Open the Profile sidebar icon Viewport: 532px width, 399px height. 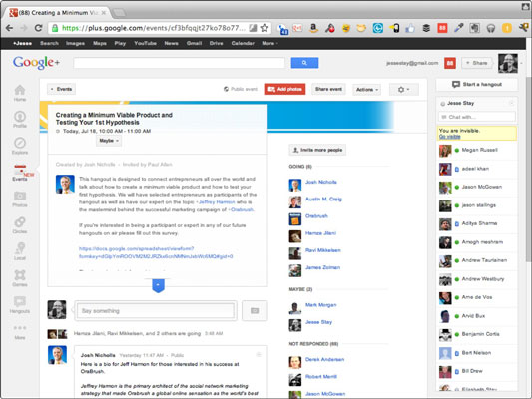tap(20, 117)
